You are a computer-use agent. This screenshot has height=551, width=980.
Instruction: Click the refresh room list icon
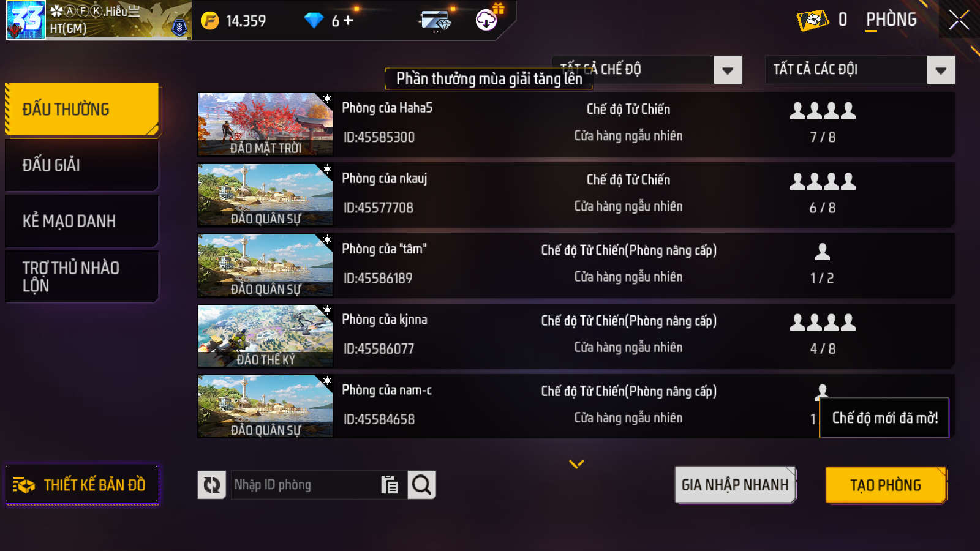[212, 485]
